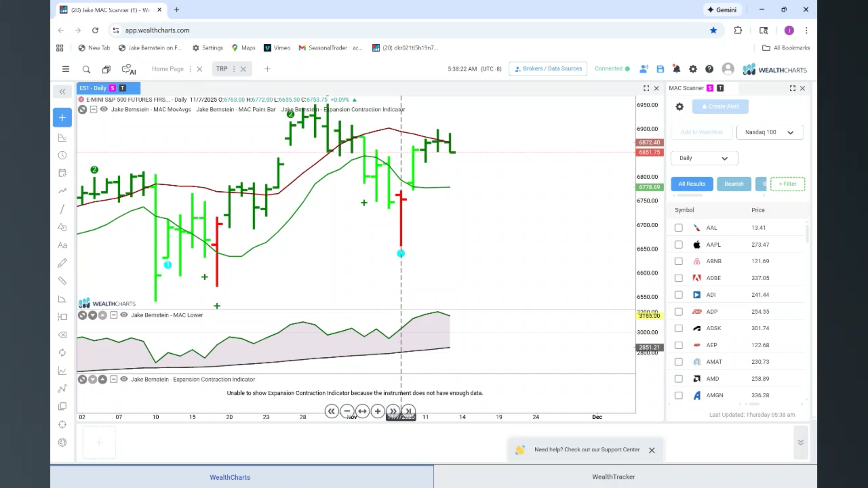Click the Brokers / Data Sources button
This screenshot has height=488, width=868.
click(548, 69)
